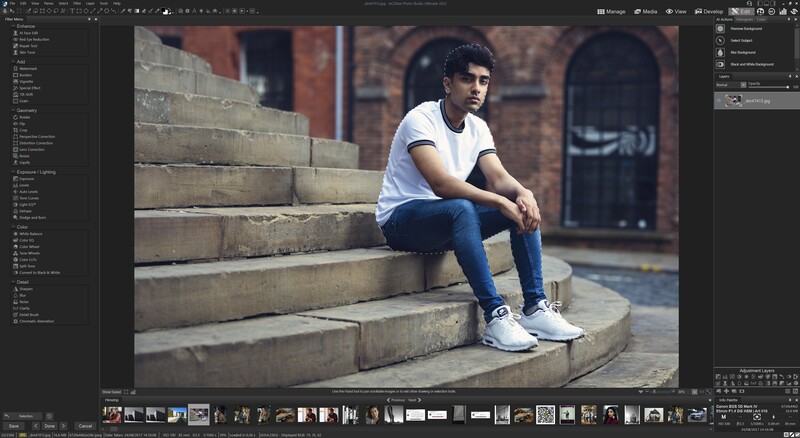Open the Dodge and Burn tool
Image resolution: width=800 pixels, height=438 pixels.
tap(32, 217)
